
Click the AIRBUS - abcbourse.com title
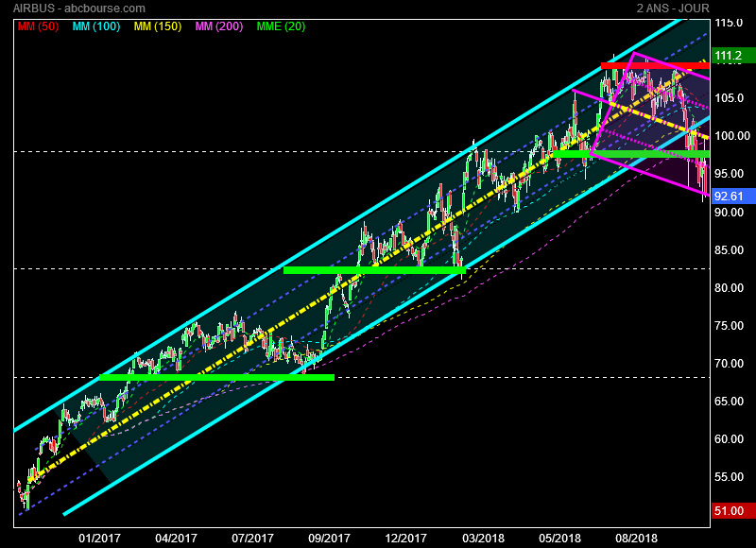(x=79, y=9)
